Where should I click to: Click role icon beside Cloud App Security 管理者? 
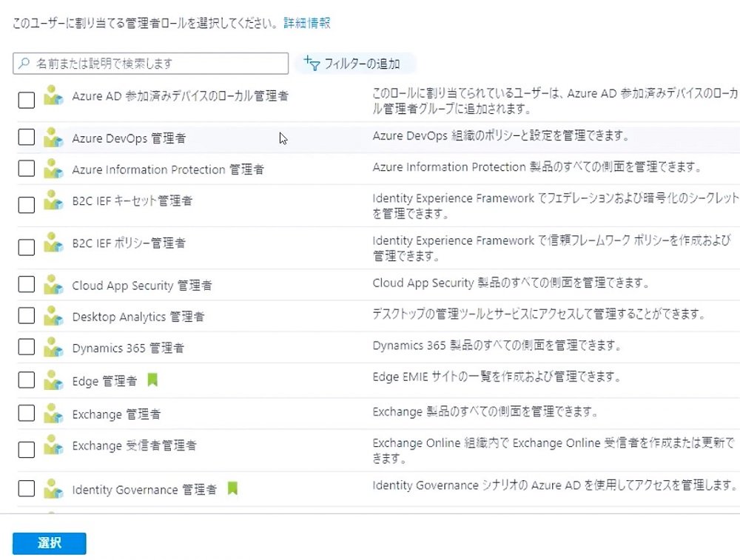pyautogui.click(x=53, y=285)
